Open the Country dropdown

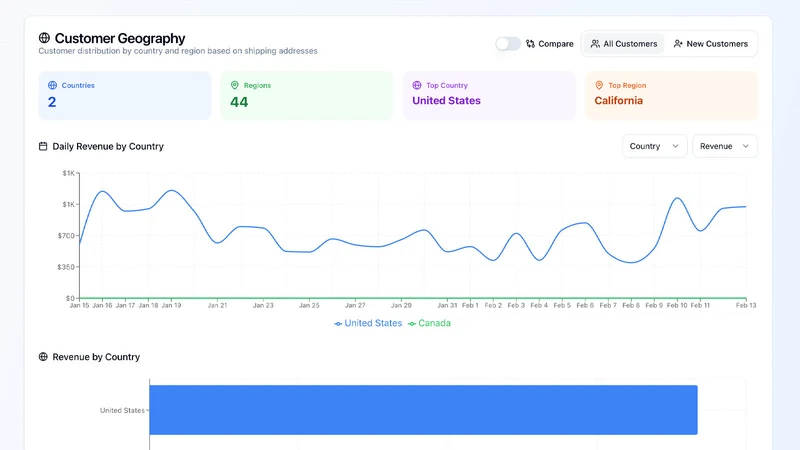655,146
